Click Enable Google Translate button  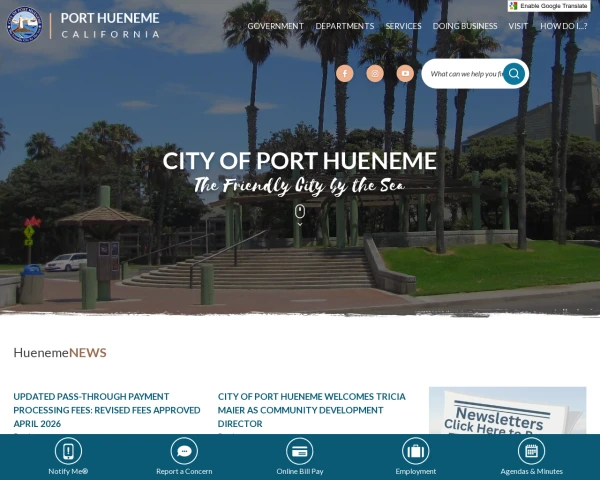tap(549, 6)
